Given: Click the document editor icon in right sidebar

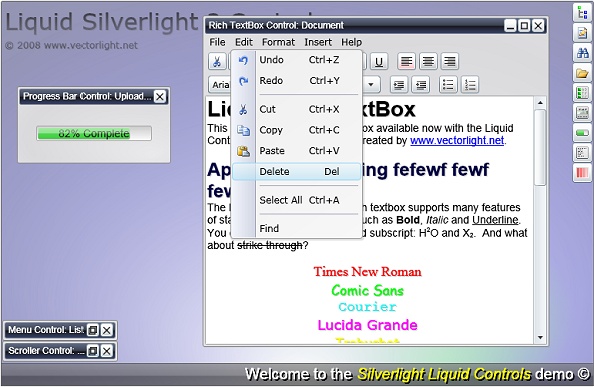Looking at the screenshot, I should (582, 33).
